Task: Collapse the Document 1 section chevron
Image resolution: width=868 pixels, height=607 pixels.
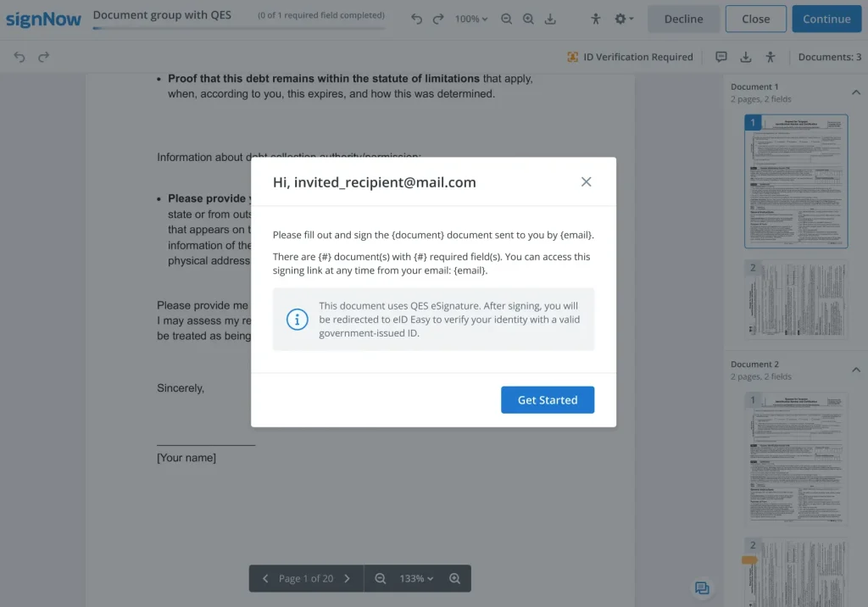Action: [x=855, y=92]
